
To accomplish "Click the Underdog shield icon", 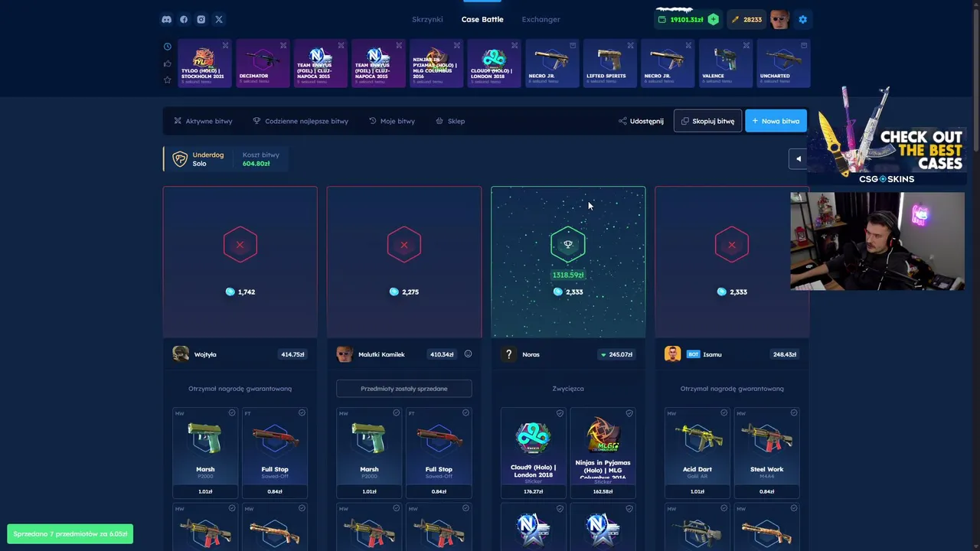I will [180, 159].
